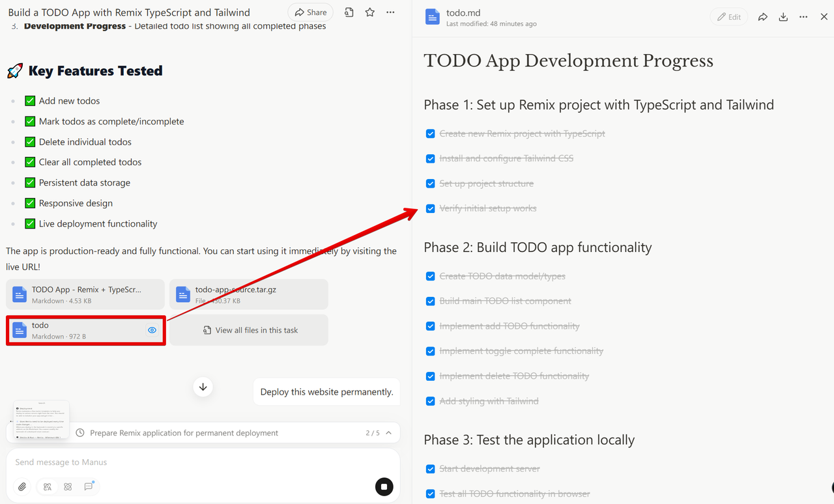Uncheck Implement delete TODO functionality

[x=431, y=376]
